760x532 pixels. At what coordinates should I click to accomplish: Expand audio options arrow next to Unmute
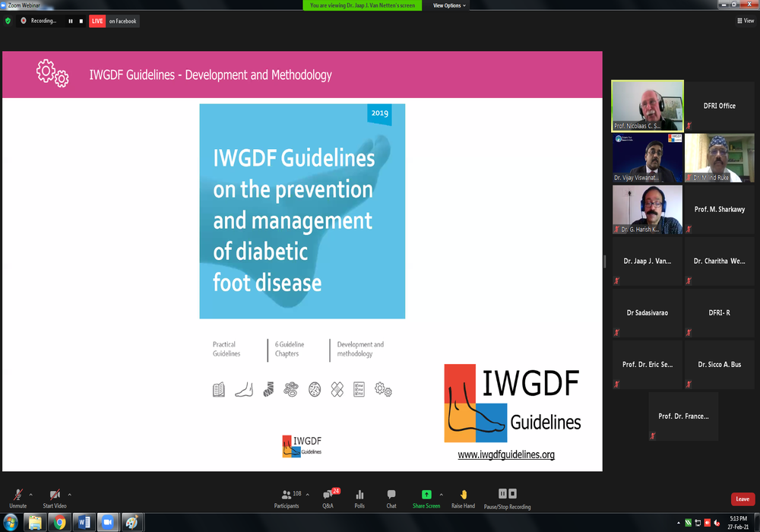click(x=30, y=494)
